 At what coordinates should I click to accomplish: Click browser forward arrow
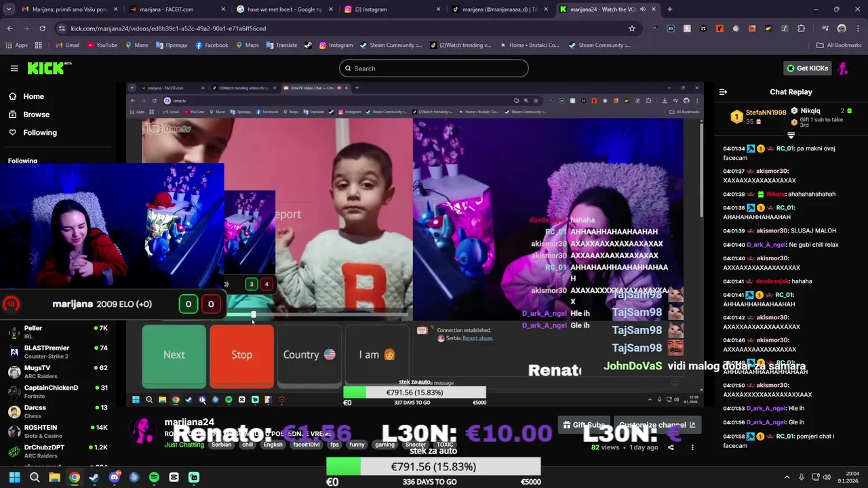[x=26, y=28]
